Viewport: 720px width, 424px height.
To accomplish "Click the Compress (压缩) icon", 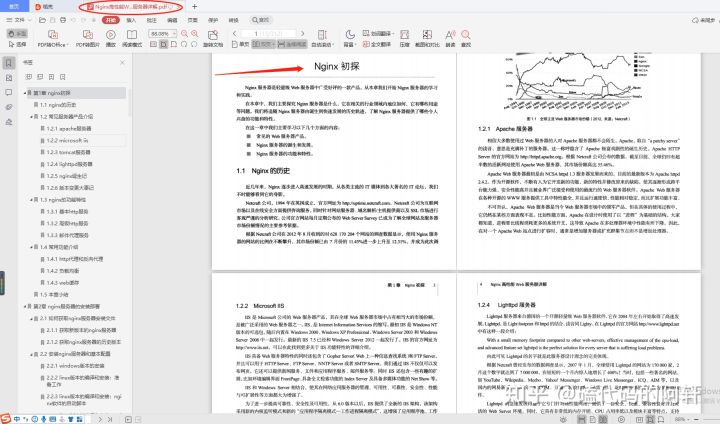I will click(x=405, y=39).
